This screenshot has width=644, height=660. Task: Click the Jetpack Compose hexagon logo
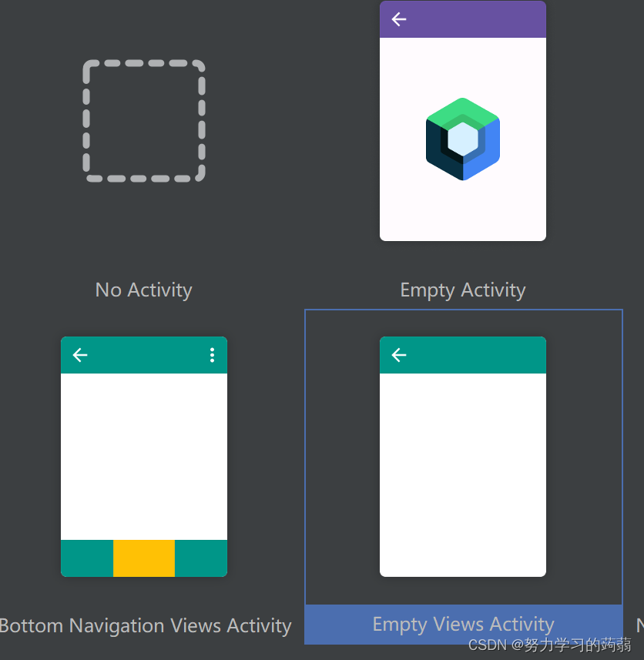(462, 139)
